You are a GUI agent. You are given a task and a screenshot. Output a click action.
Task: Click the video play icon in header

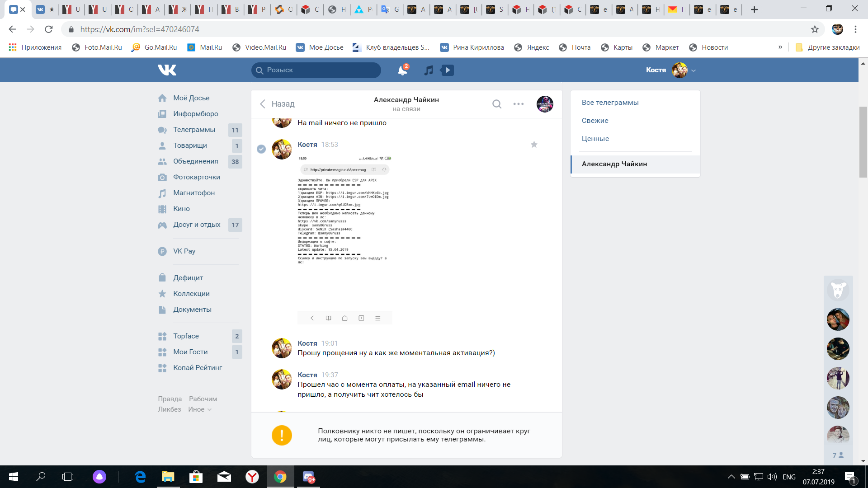pyautogui.click(x=447, y=70)
